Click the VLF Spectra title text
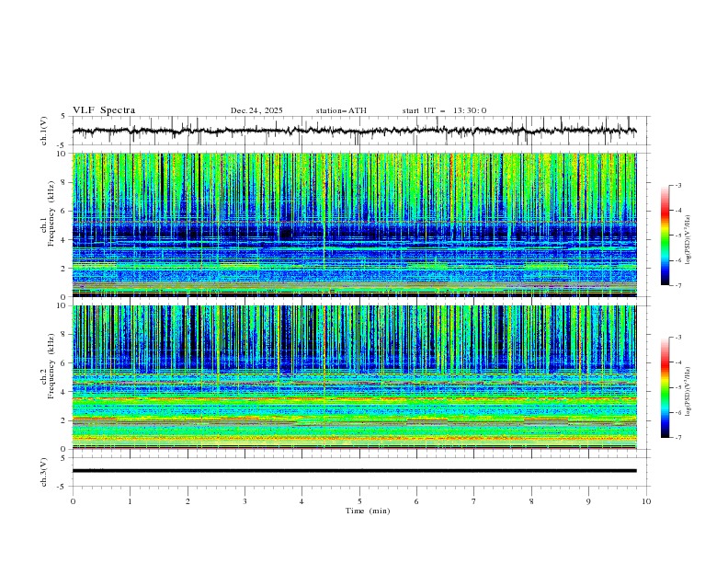The height and width of the screenshot is (563, 728). [104, 110]
